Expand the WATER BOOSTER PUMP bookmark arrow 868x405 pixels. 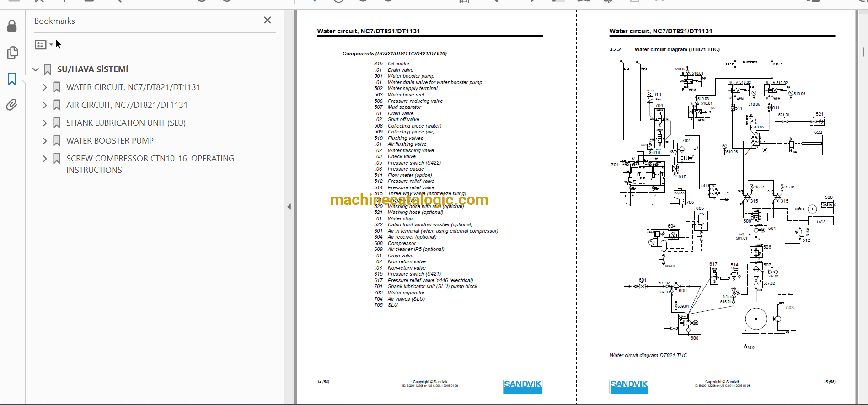(45, 141)
